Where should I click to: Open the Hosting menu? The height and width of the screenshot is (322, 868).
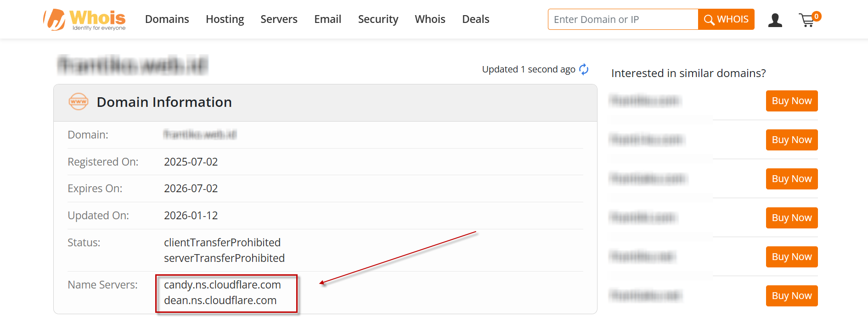pos(225,19)
